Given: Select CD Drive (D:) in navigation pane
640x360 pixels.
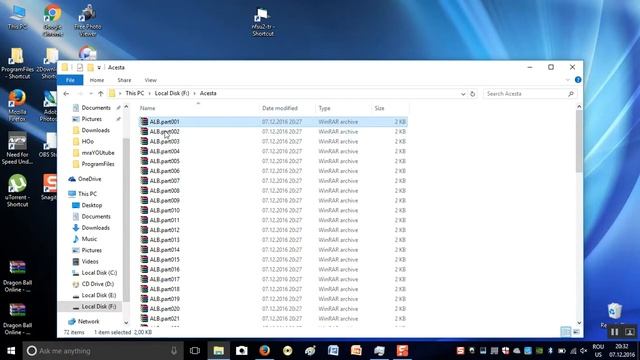Looking at the screenshot, I should [98, 284].
